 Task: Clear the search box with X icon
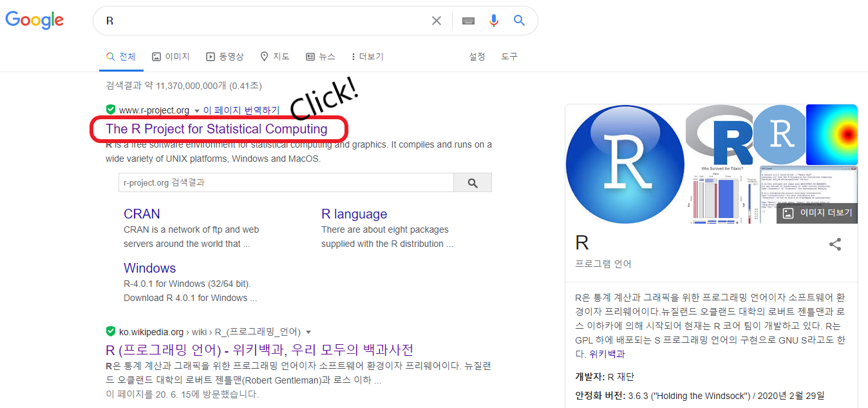437,21
